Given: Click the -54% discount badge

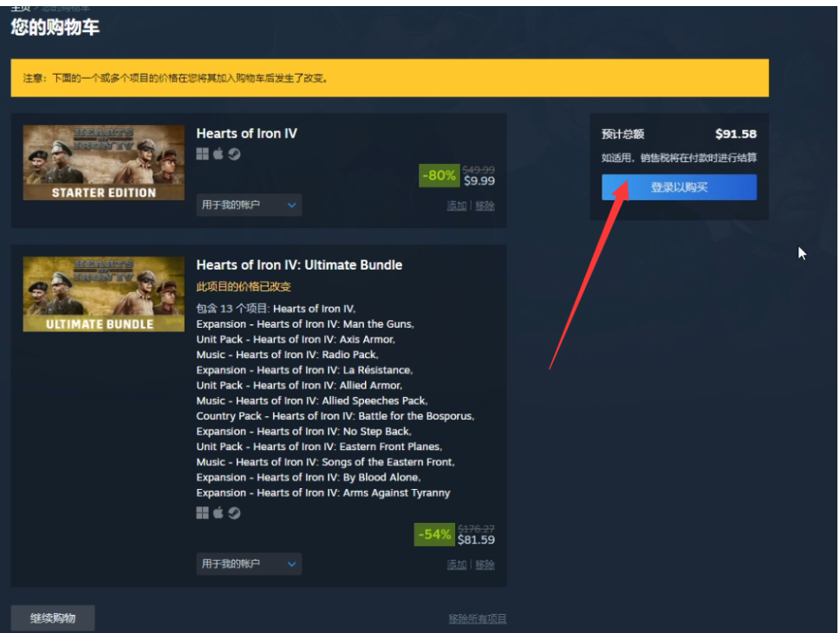Looking at the screenshot, I should click(x=434, y=534).
